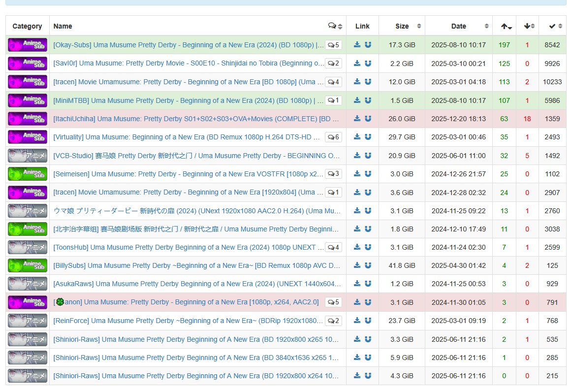This screenshot has width=571, height=392.
Task: Download torrent for Shiniori-Raws x264 row
Action: (357, 376)
